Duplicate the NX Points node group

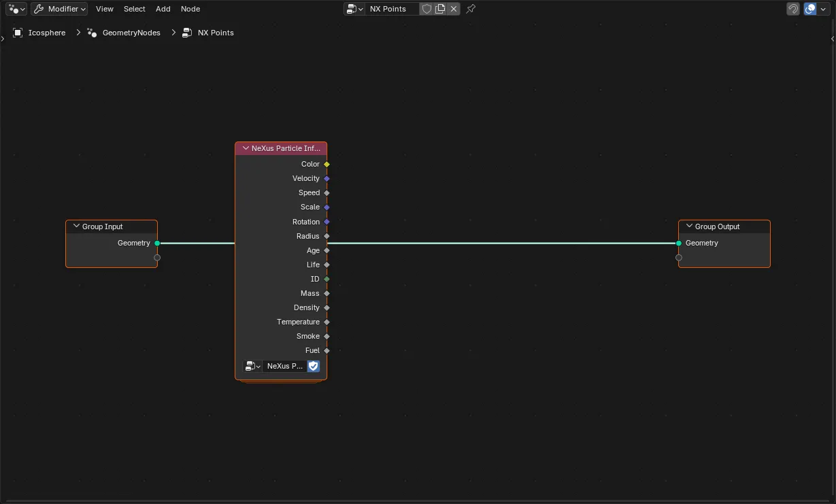click(440, 9)
